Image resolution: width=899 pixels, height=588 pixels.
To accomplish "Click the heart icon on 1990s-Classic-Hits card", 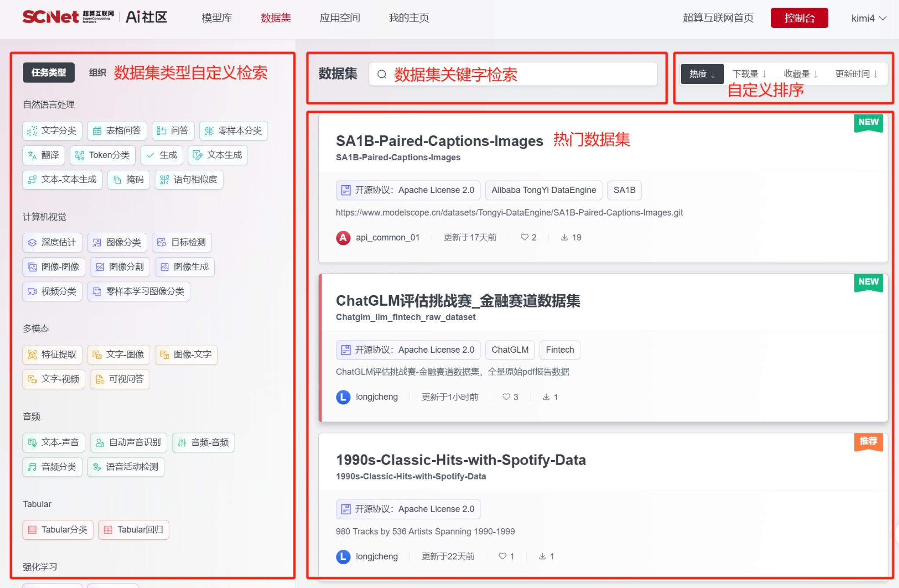I will (502, 556).
